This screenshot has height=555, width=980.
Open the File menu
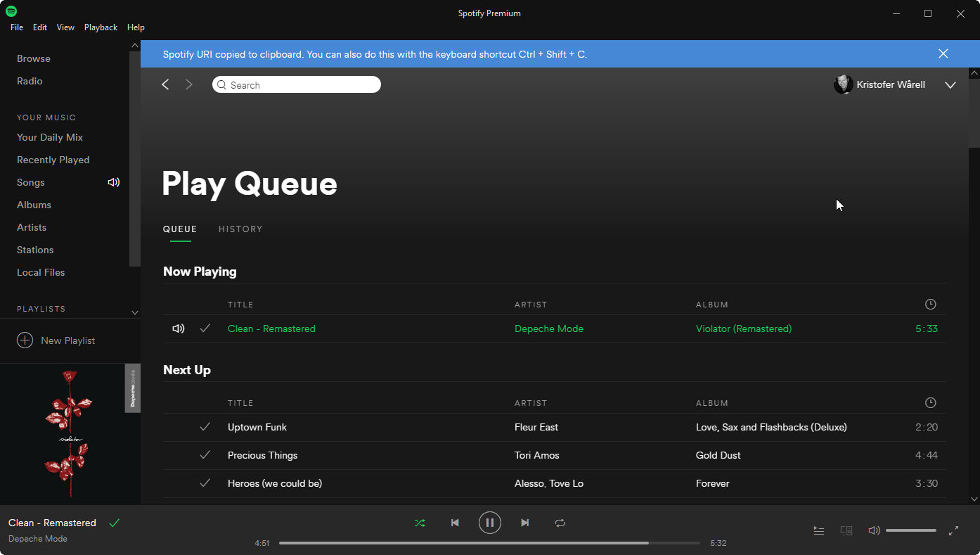(17, 27)
